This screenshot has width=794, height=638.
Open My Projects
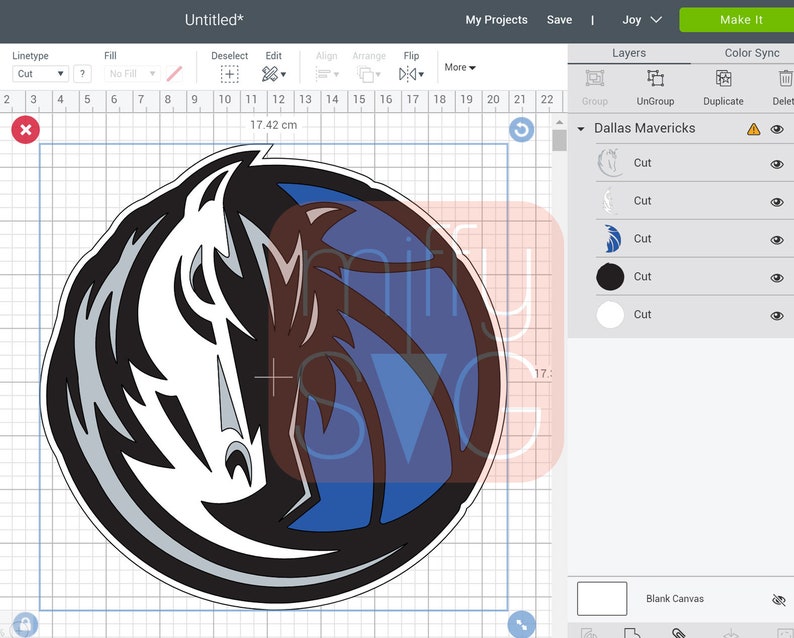tap(496, 20)
